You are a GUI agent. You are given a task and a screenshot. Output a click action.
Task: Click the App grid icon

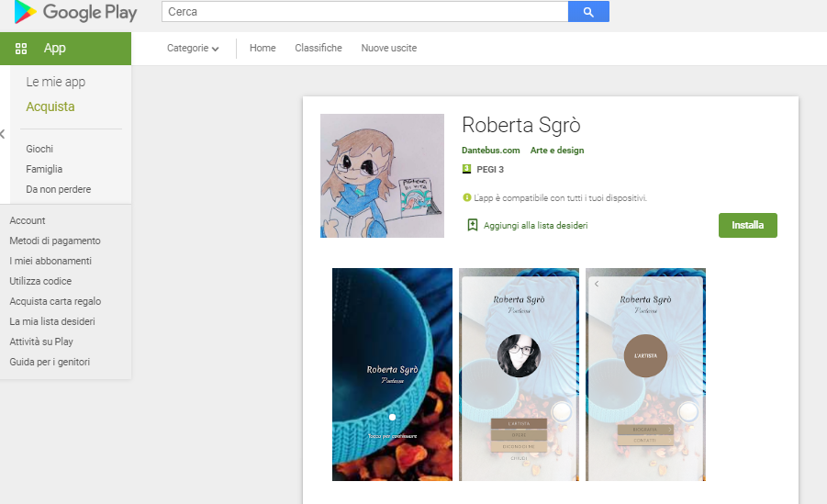tap(21, 49)
